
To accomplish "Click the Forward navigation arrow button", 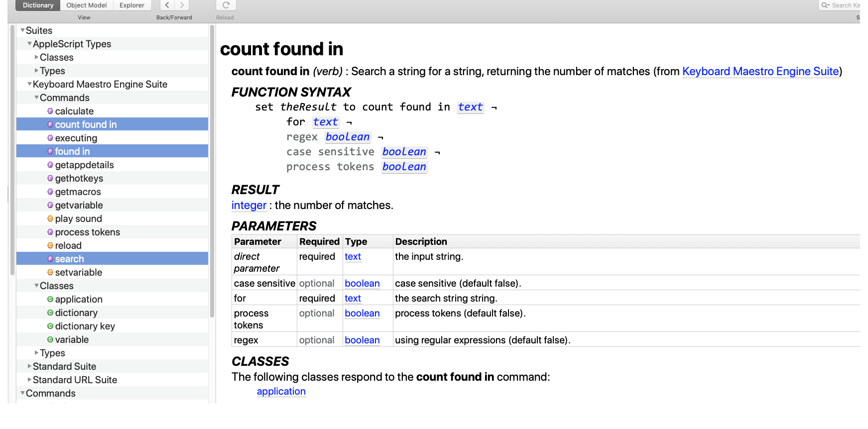I will pyautogui.click(x=182, y=5).
